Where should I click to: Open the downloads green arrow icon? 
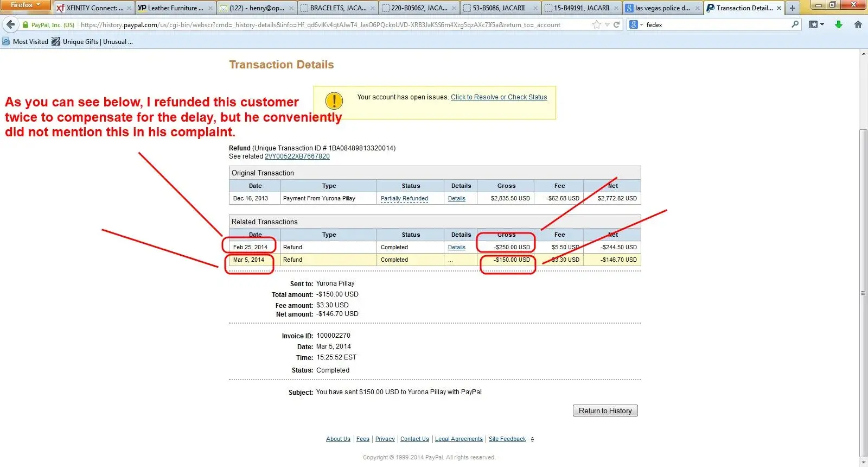[x=839, y=24]
